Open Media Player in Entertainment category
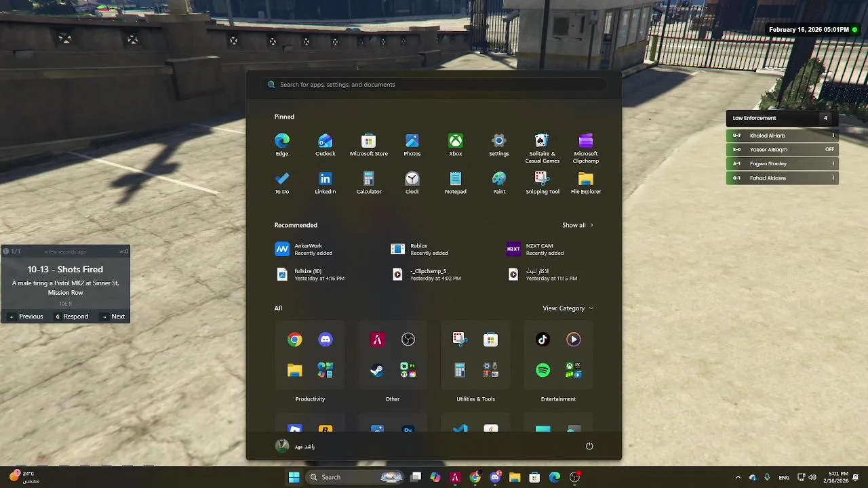Screen dimensions: 868x488 (x=574, y=340)
